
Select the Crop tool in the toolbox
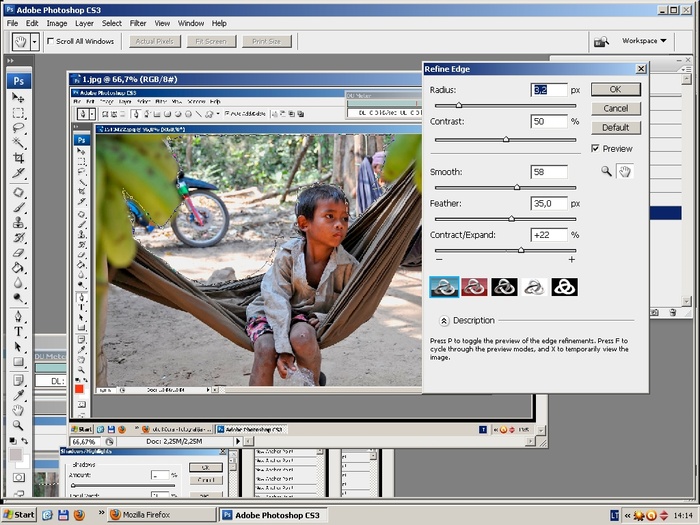(x=19, y=158)
